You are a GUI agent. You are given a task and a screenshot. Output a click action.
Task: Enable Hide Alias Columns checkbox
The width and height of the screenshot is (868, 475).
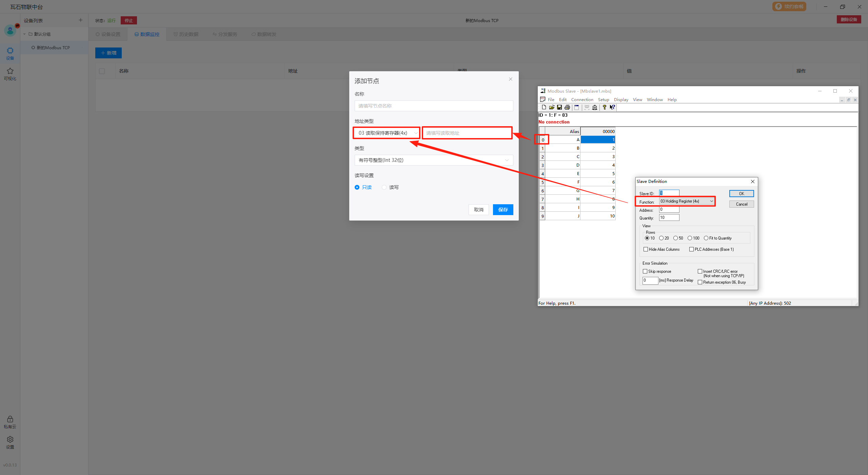646,249
